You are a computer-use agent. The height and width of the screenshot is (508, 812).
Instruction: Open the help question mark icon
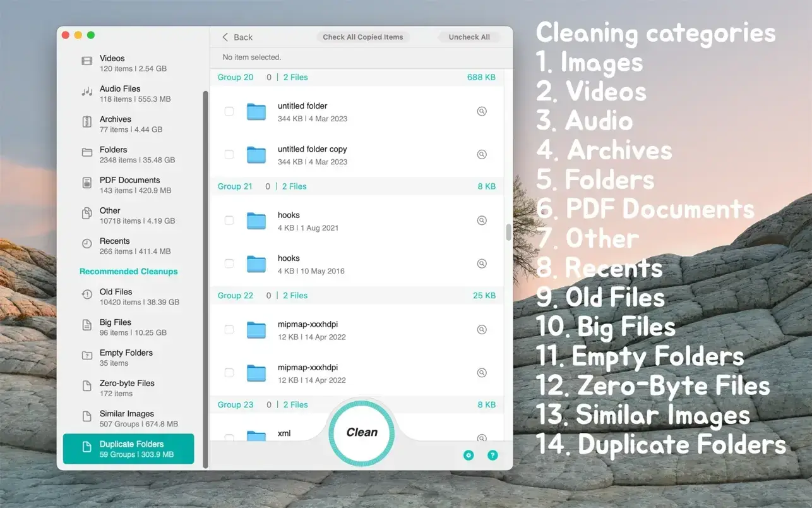point(493,455)
